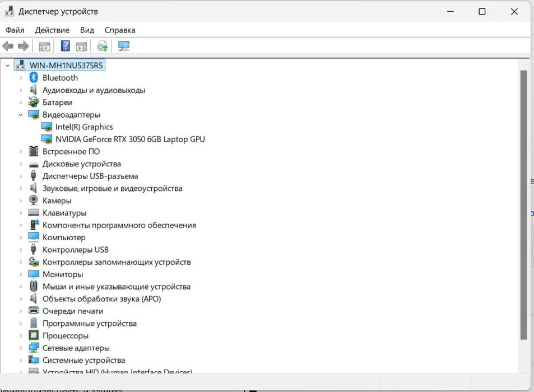Select the WIN-MH1NU5375R5 computer name
The image size is (534, 392).
[x=66, y=66]
